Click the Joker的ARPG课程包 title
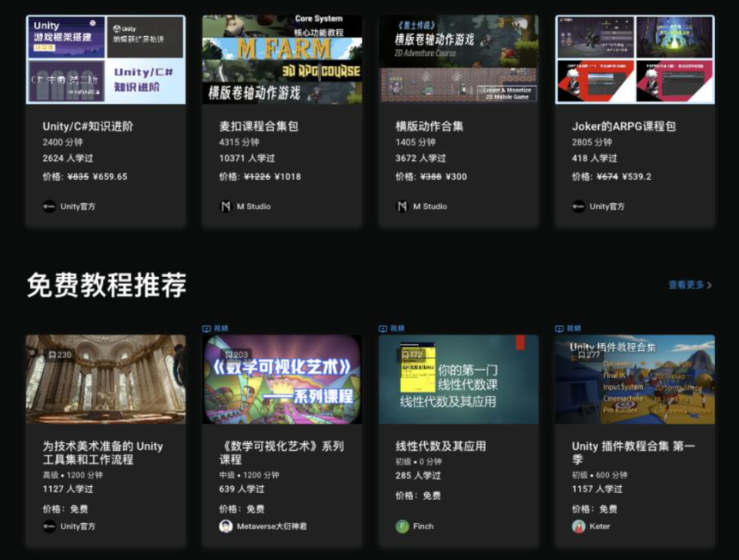 tap(624, 126)
